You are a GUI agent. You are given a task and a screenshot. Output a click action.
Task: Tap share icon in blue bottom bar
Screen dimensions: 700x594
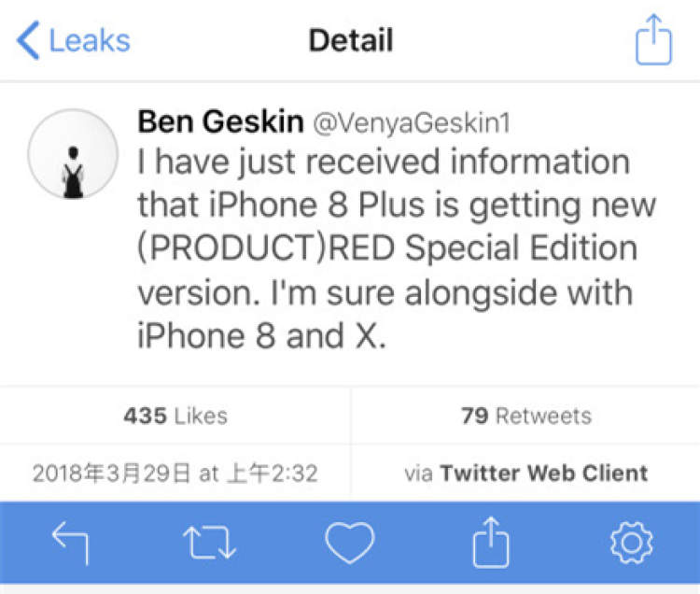491,543
